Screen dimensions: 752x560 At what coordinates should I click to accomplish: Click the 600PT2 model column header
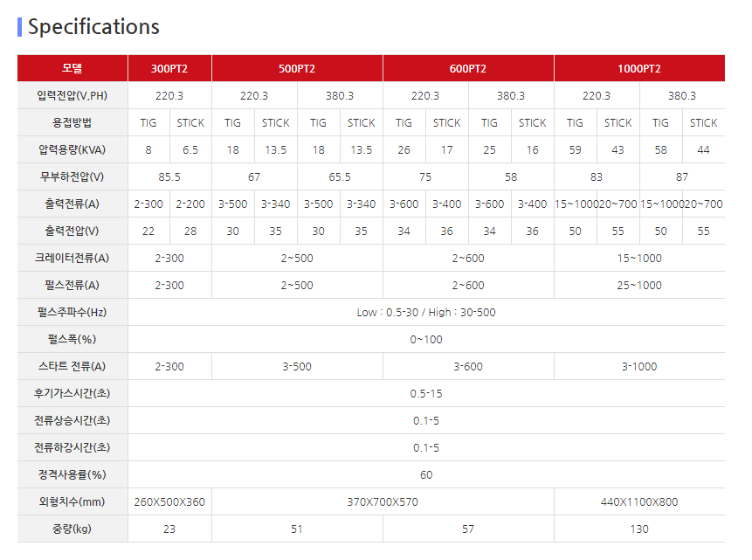click(x=468, y=68)
